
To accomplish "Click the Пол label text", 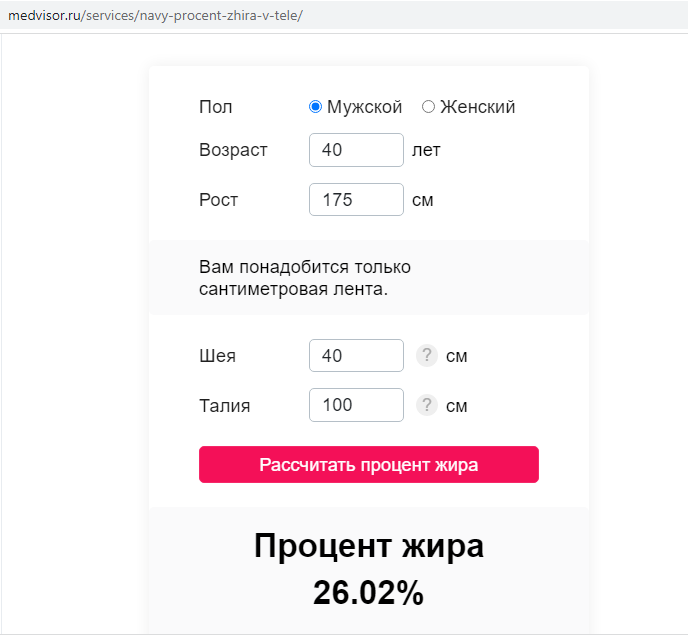I will [215, 107].
